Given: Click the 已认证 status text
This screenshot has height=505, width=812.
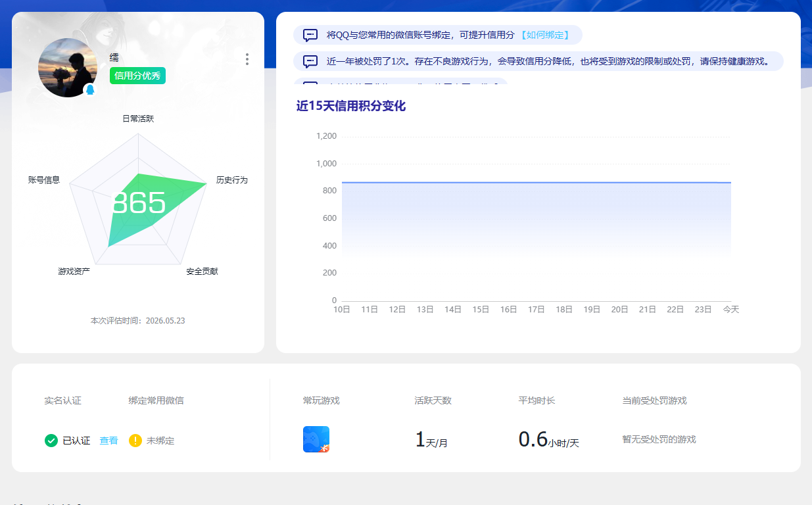Looking at the screenshot, I should [76, 441].
